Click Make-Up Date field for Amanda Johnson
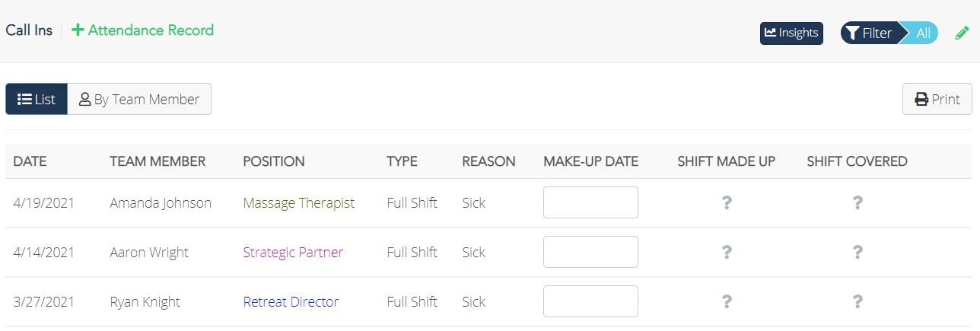This screenshot has height=331, width=980. tap(590, 203)
